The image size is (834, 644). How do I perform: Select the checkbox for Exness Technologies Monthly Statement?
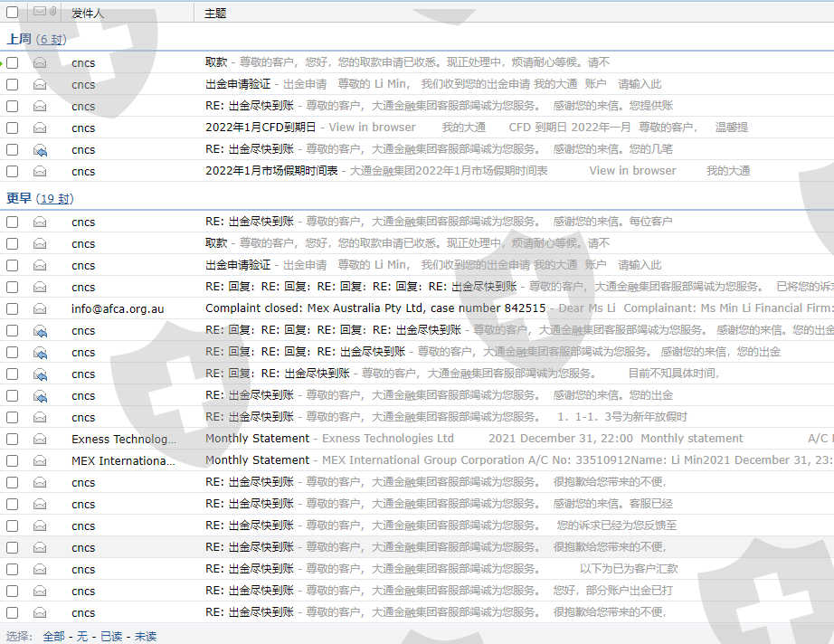[12, 440]
